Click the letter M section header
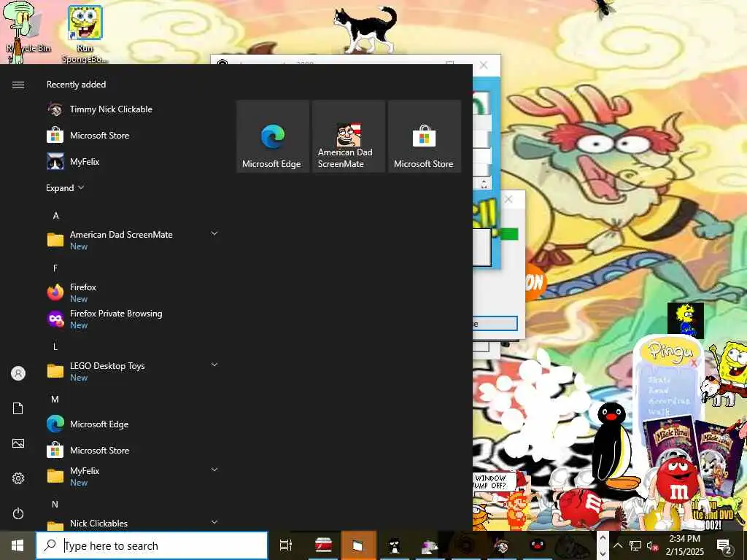The width and height of the screenshot is (747, 560). tap(55, 399)
